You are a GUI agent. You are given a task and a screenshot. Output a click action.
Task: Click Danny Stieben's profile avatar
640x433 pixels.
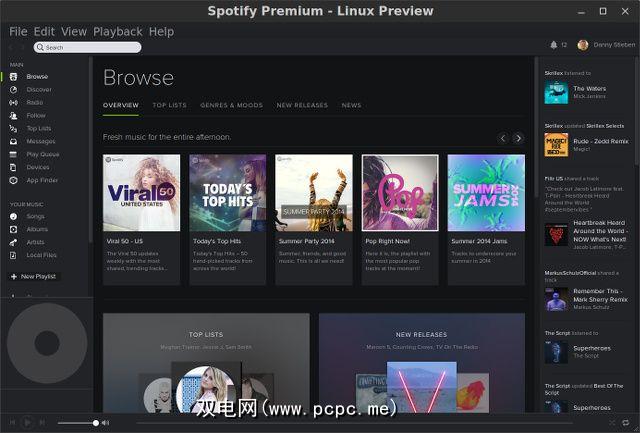coord(583,45)
